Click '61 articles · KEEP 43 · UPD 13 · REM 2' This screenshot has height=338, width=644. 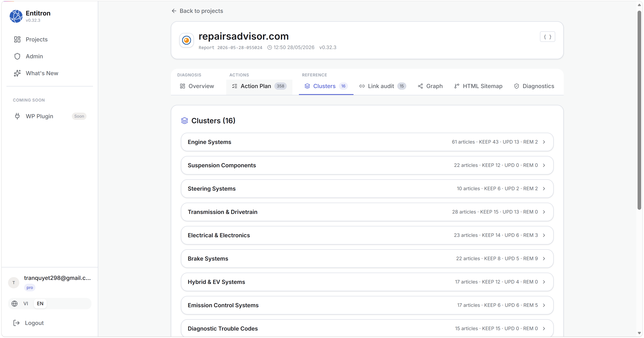point(494,142)
